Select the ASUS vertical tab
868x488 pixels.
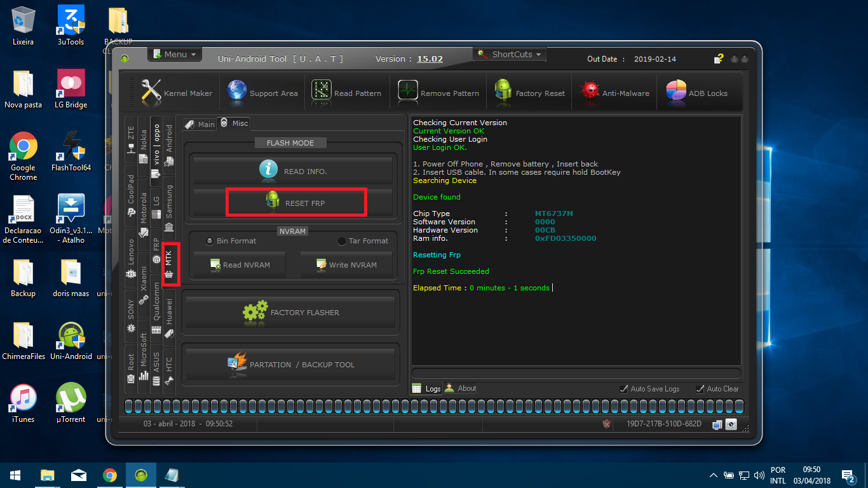(156, 367)
